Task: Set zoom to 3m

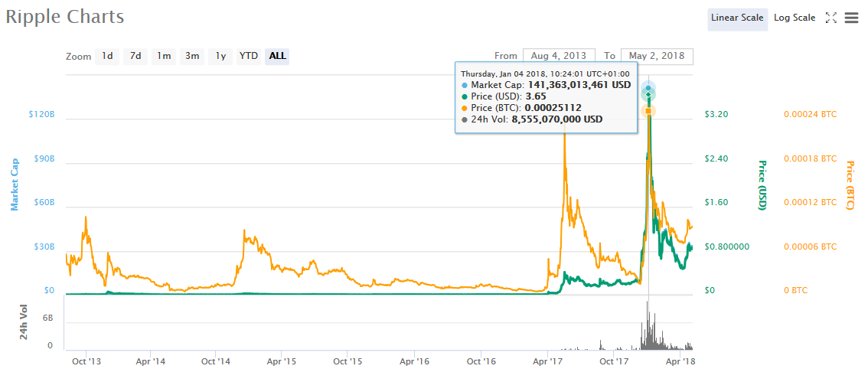Action: (192, 56)
